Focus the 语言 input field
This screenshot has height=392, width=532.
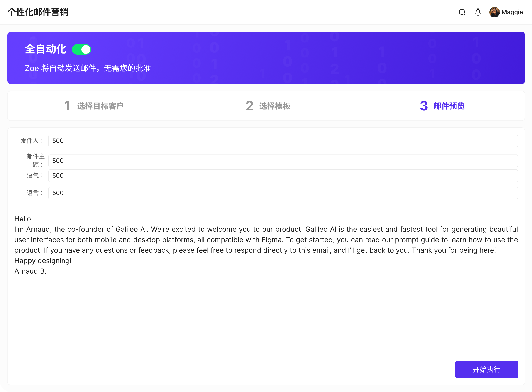click(x=283, y=193)
